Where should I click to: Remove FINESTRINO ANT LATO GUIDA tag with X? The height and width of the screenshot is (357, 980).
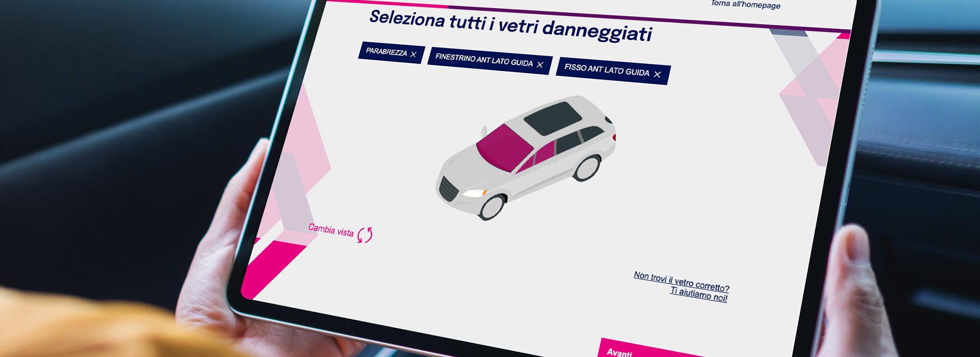540,65
